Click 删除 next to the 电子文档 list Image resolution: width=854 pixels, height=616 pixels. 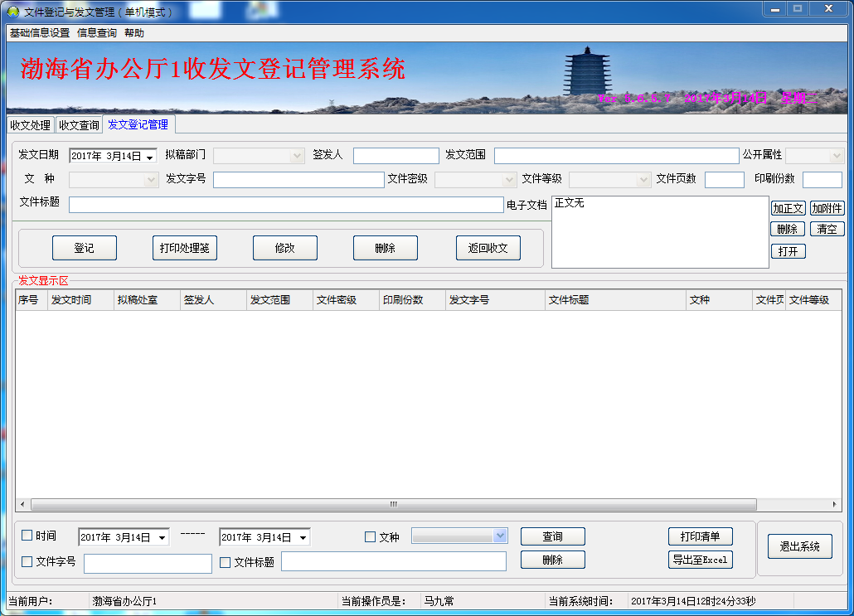click(x=788, y=229)
